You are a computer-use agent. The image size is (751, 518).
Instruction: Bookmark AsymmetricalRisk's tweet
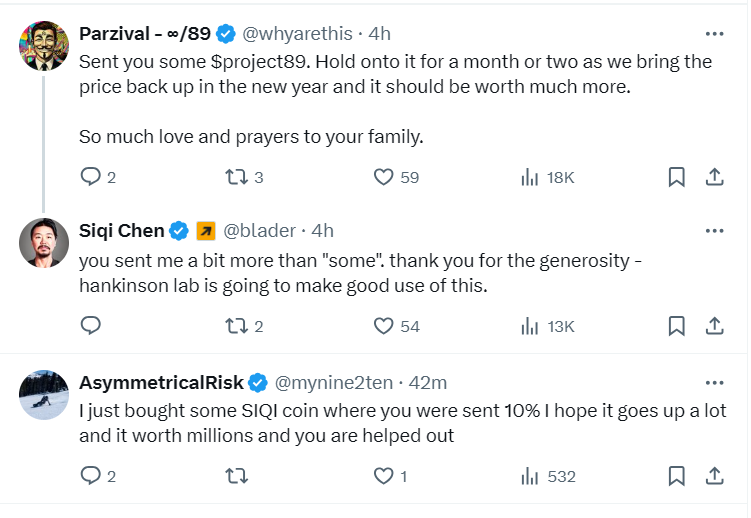pos(676,476)
